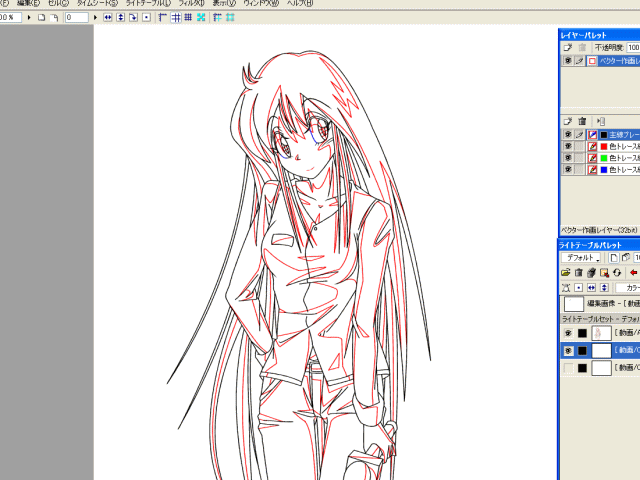Click the trash icon in lower layer list
Viewport: 640px width, 480px height.
click(x=581, y=120)
